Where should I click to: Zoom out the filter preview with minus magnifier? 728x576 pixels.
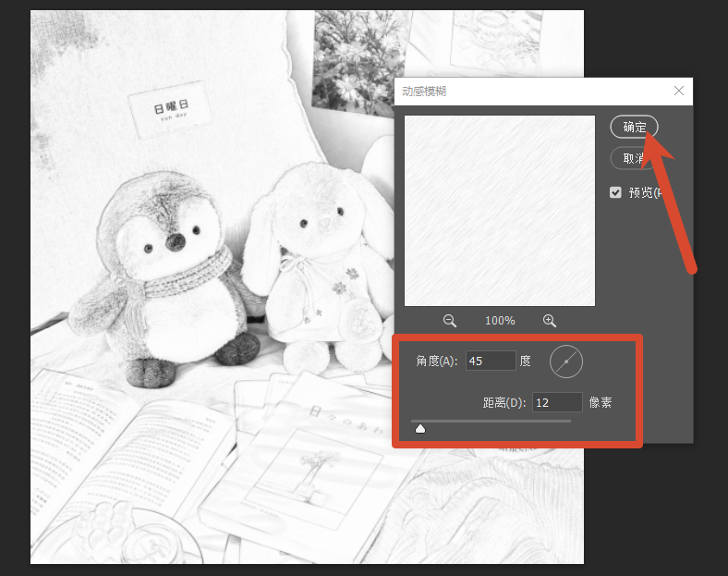click(x=449, y=321)
